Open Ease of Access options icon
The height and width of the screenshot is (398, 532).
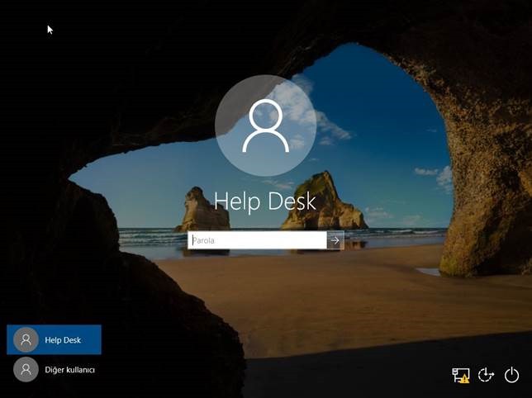pos(486,375)
